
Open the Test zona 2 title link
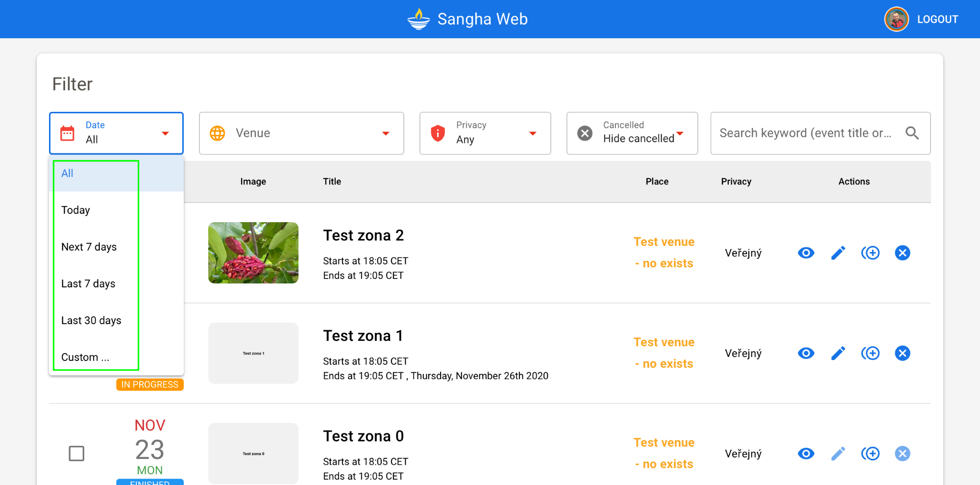click(x=363, y=235)
